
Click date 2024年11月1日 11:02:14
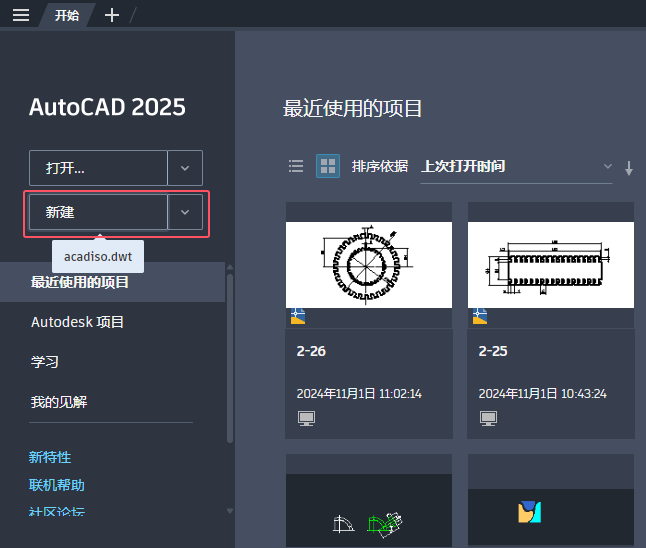[359, 393]
